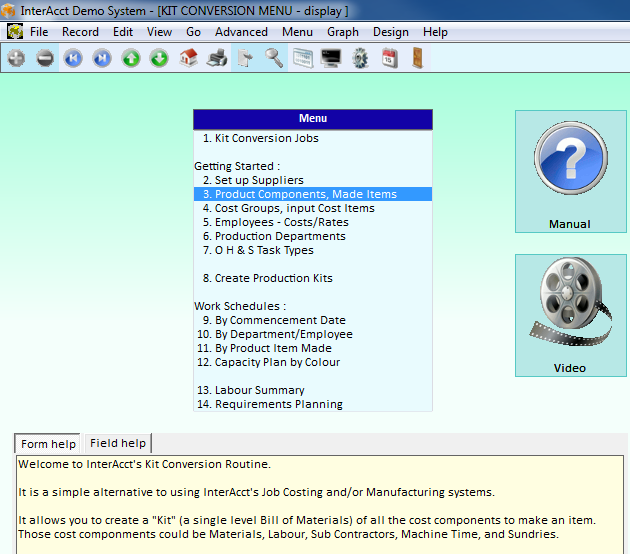
Task: Click the delete record minus icon
Action: (45, 58)
